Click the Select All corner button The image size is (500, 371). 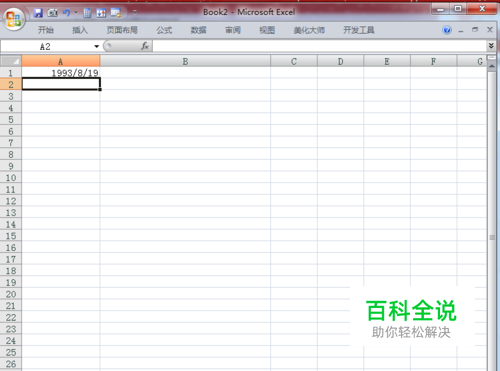coord(11,61)
